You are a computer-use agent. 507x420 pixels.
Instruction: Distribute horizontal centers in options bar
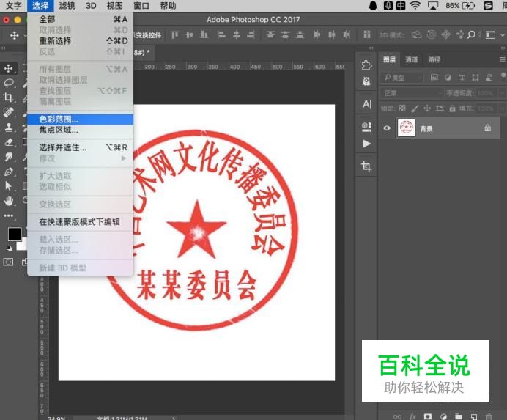coord(332,34)
